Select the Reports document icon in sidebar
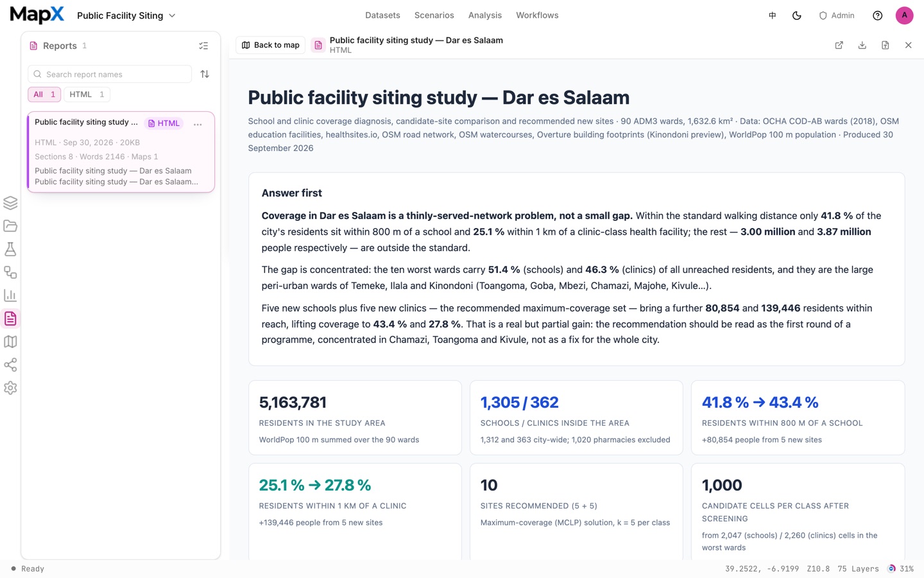This screenshot has height=578, width=924. pyautogui.click(x=10, y=319)
